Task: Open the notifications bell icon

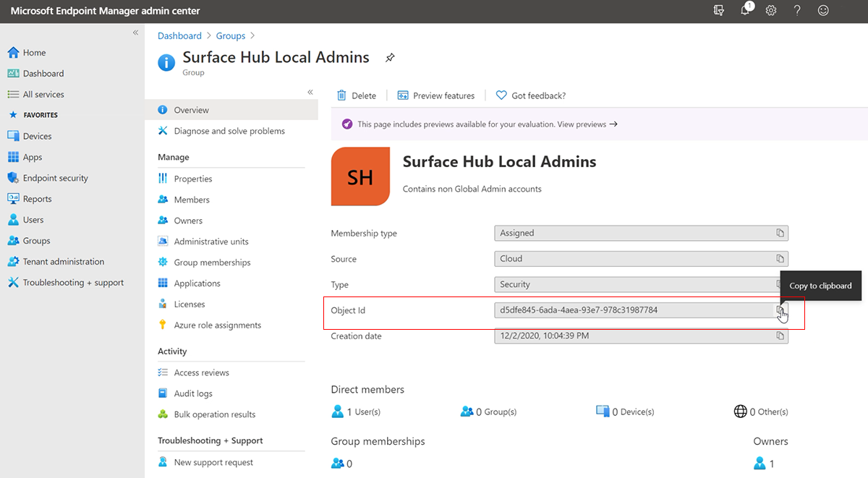Action: pyautogui.click(x=746, y=11)
